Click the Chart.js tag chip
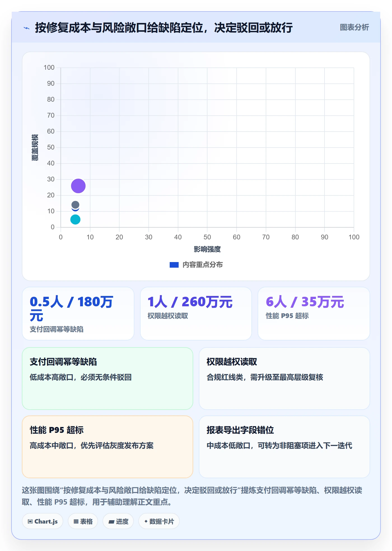This screenshot has width=392, height=551. coord(43,521)
